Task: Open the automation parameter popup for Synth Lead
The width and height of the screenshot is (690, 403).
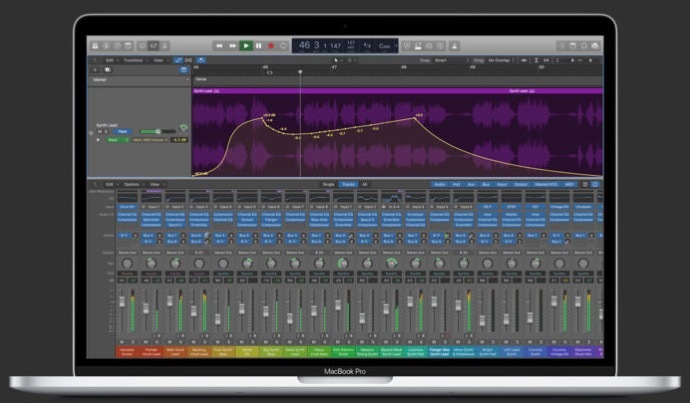Action: pos(150,139)
